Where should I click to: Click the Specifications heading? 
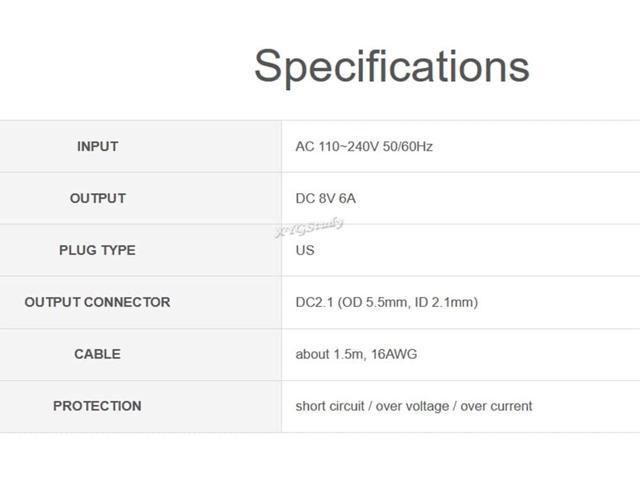coord(391,66)
